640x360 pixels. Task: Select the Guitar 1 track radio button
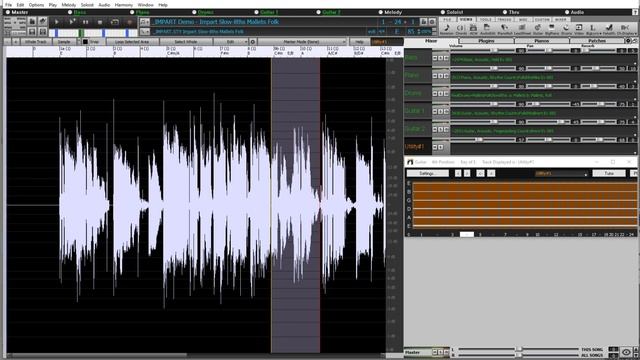click(x=256, y=12)
